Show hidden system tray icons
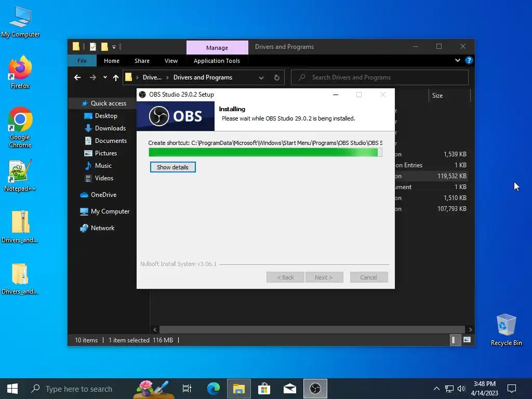Image resolution: width=532 pixels, height=399 pixels. [x=436, y=389]
